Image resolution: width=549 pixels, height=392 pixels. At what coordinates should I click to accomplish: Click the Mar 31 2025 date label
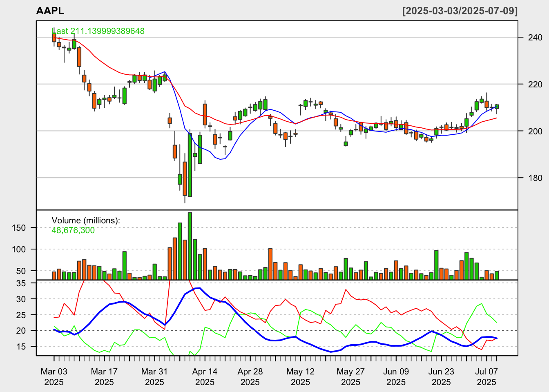(x=154, y=377)
